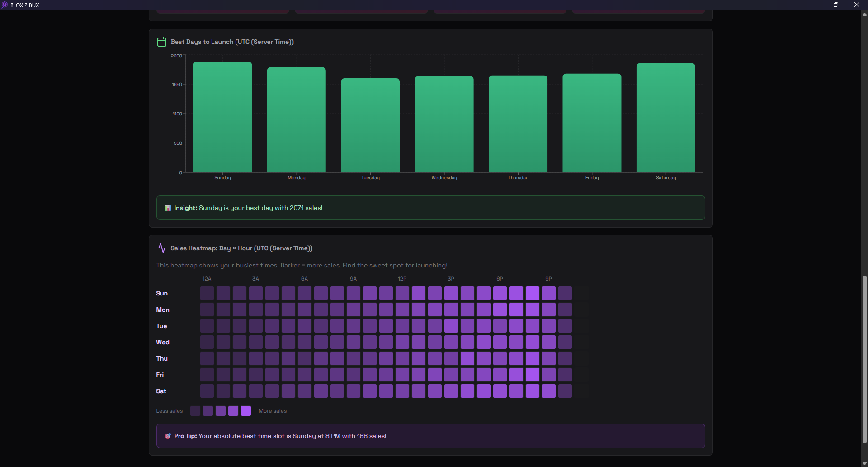This screenshot has height=467, width=868.
Task: Click the scrollbar up arrow
Action: click(x=864, y=14)
